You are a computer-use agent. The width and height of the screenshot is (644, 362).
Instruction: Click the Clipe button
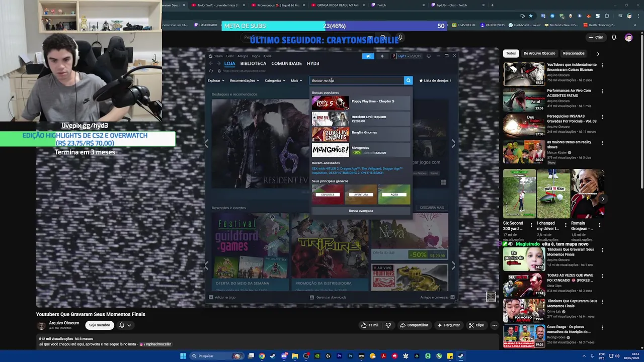[x=476, y=325]
